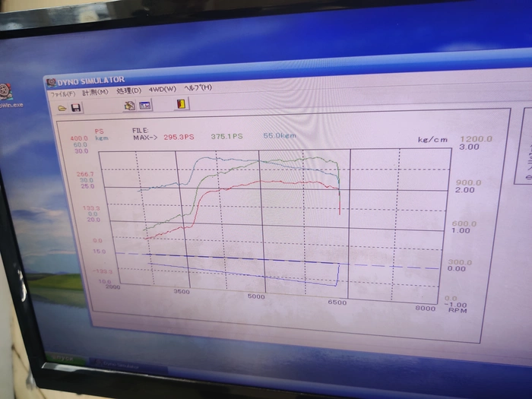Screen dimensions: 532x399
Task: Click the 5000 RPM axis label
Action: (256, 296)
